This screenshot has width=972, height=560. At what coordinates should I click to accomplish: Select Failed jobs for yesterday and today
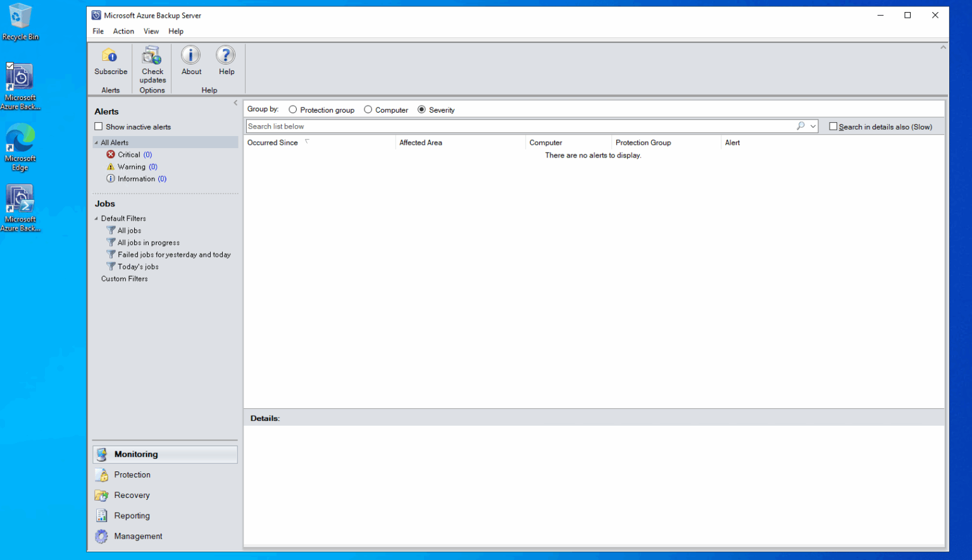(x=173, y=255)
